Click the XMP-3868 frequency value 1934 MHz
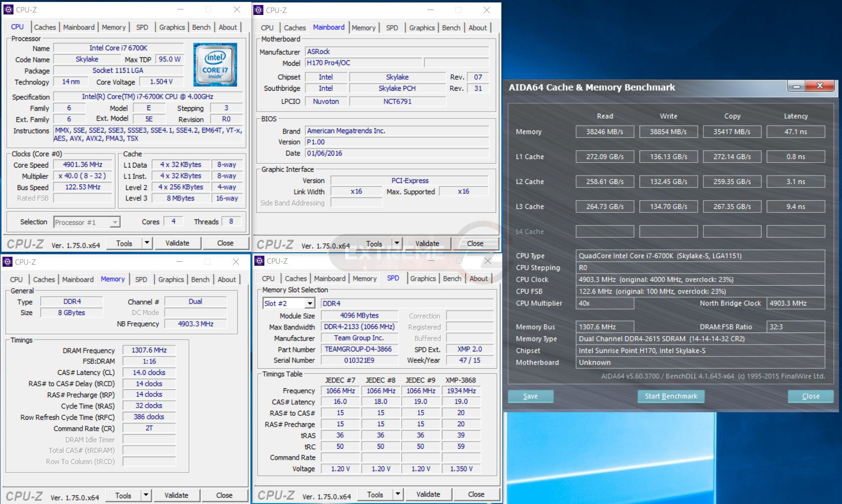842x504 pixels. (x=461, y=391)
